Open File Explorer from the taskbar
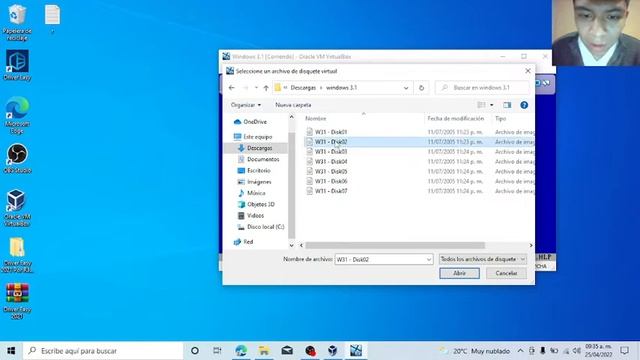 [x=264, y=351]
